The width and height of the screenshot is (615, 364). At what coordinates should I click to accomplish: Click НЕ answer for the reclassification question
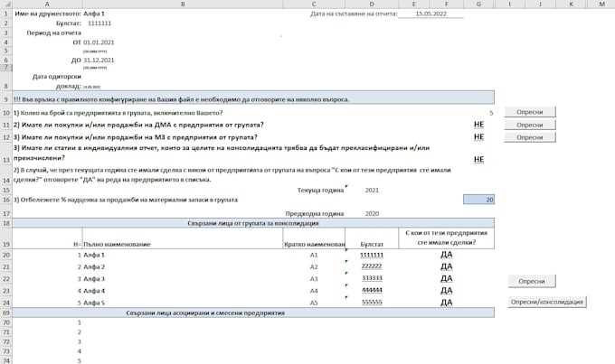tap(479, 160)
